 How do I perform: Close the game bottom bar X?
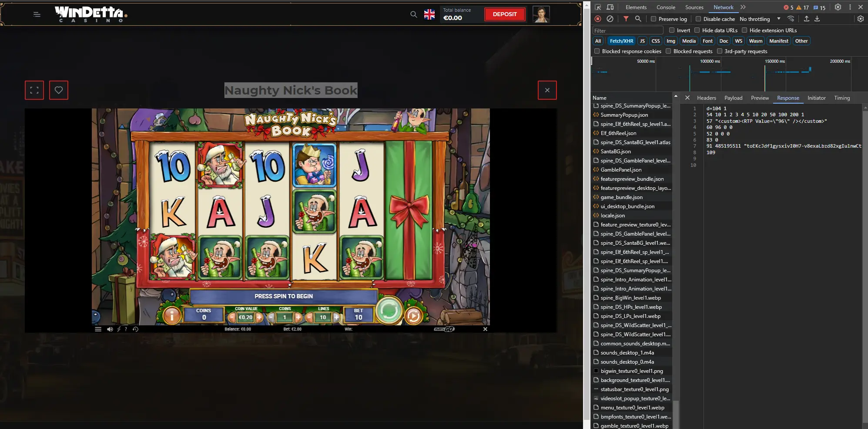pyautogui.click(x=485, y=329)
